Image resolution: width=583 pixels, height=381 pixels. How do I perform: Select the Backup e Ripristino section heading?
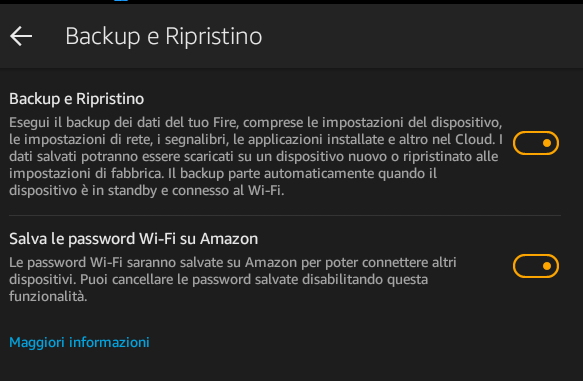77,99
